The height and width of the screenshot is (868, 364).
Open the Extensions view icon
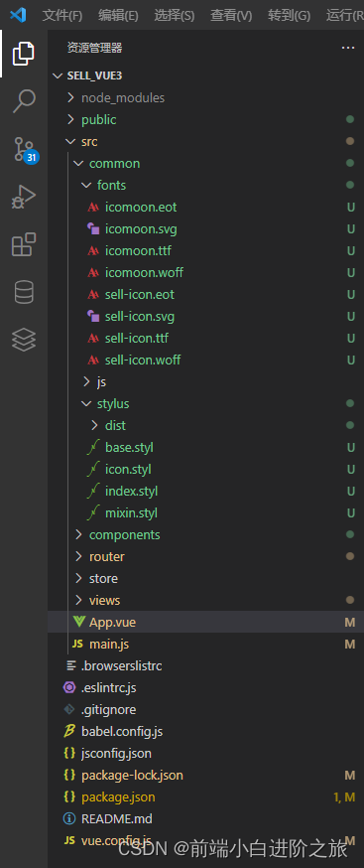tap(24, 244)
